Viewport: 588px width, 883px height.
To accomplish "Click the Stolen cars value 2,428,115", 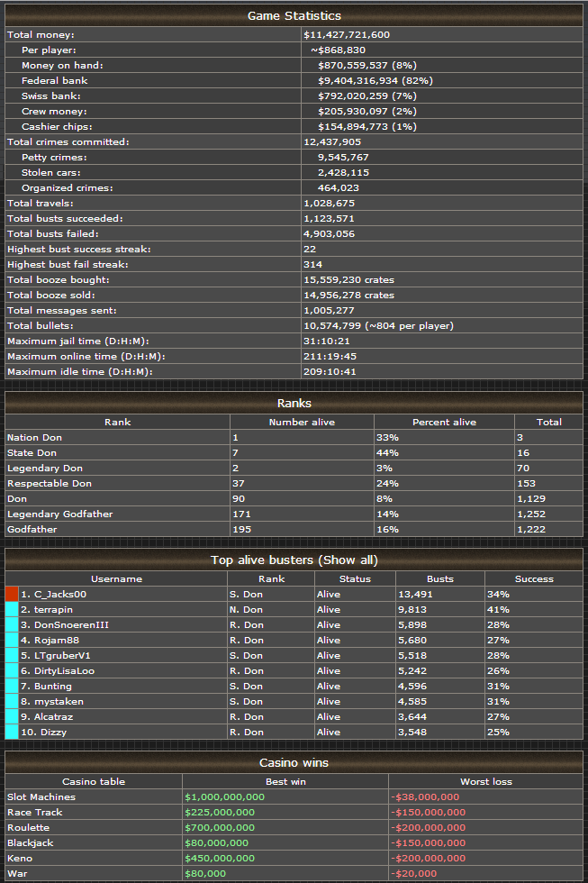I will pyautogui.click(x=343, y=172).
